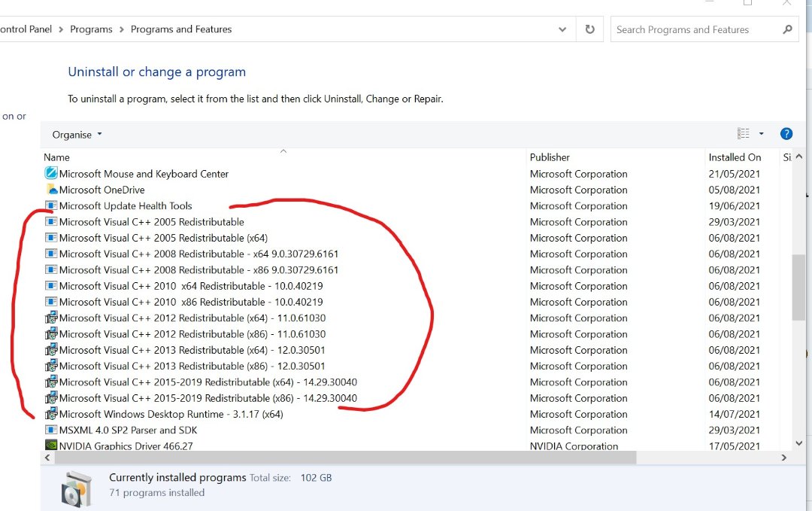Click the refresh button in address bar
This screenshot has height=511, width=812.
(590, 29)
